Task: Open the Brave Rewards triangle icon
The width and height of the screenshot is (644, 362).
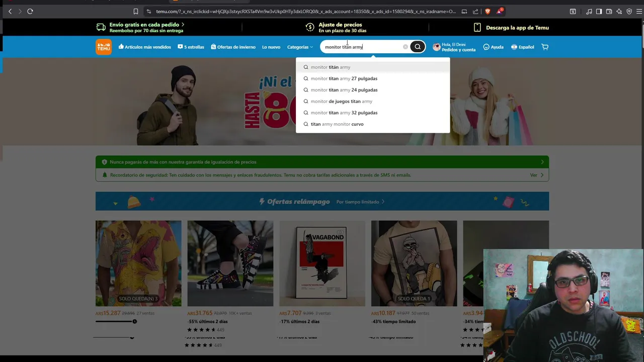Action: tap(500, 11)
